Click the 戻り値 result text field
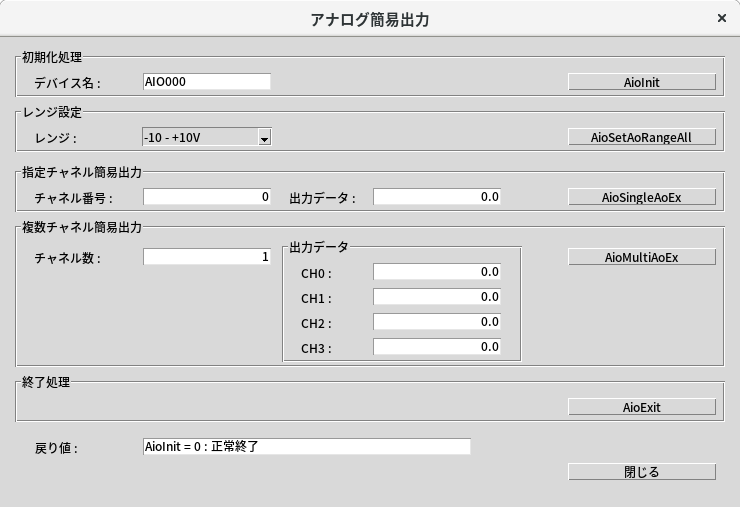740x507 pixels. click(x=306, y=447)
